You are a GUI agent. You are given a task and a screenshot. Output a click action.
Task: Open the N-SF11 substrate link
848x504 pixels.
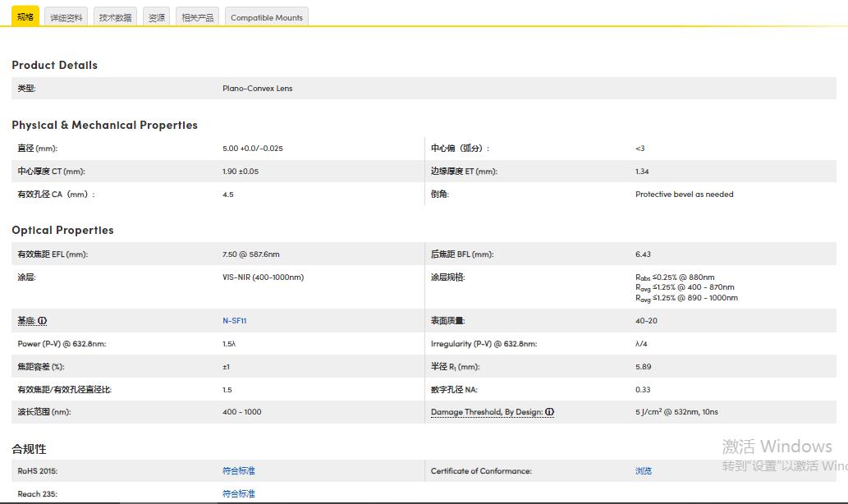pyautogui.click(x=234, y=321)
